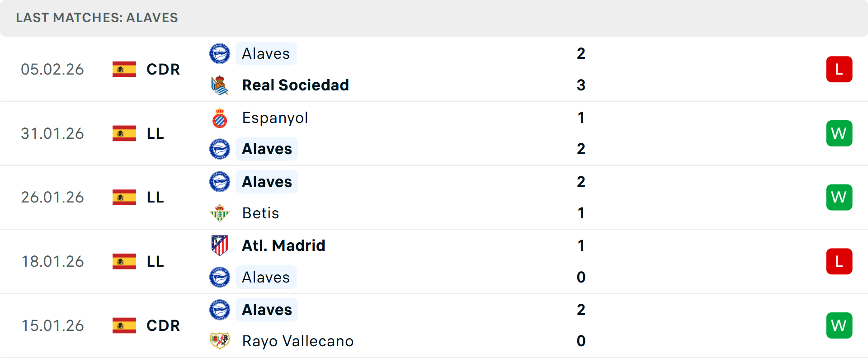Click the Alaves club crest beside Real Sociedad match
Screen dimensions: 868x358
pyautogui.click(x=220, y=53)
